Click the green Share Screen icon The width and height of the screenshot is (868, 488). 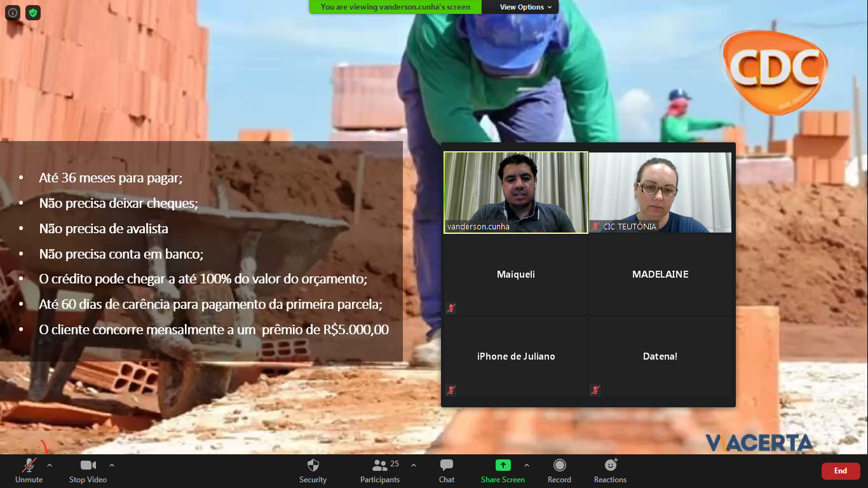[x=503, y=465]
